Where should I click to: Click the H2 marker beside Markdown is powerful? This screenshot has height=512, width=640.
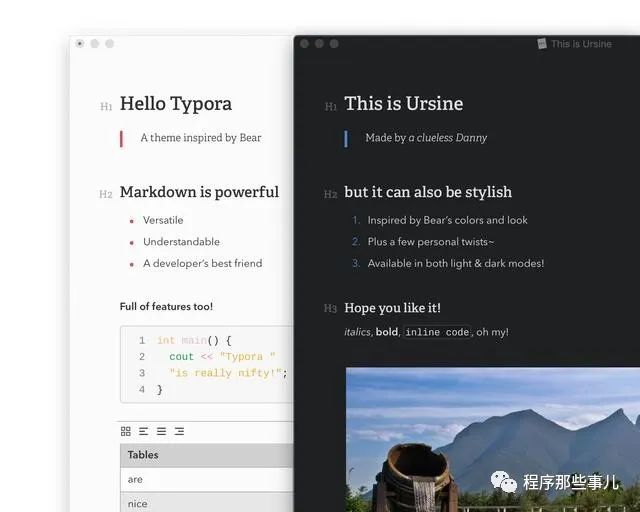point(106,194)
